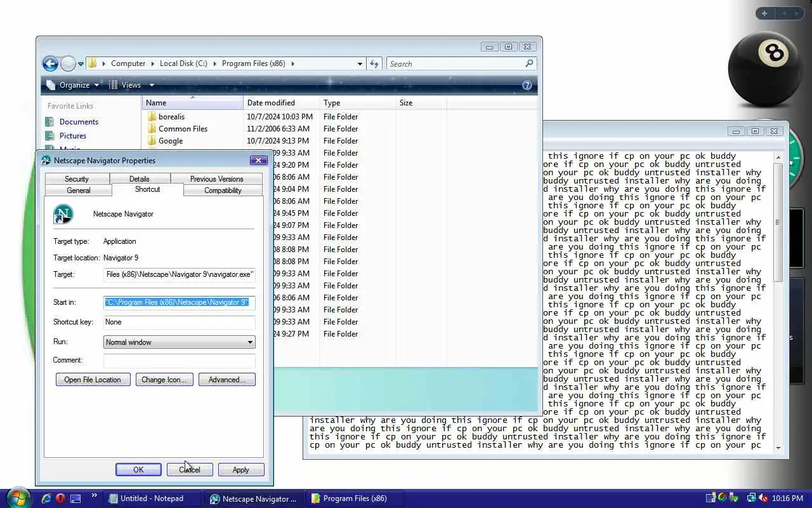Click the Target type value Application
This screenshot has height=508, width=812.
point(119,241)
